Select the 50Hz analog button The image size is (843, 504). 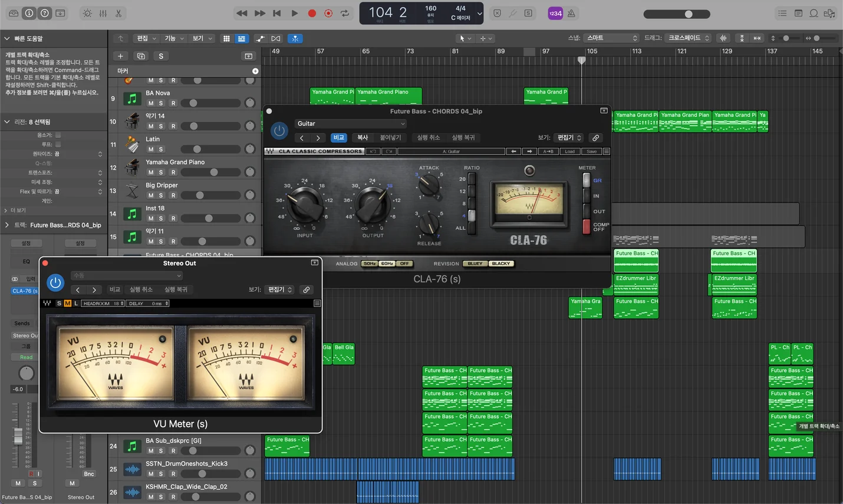[x=370, y=263]
